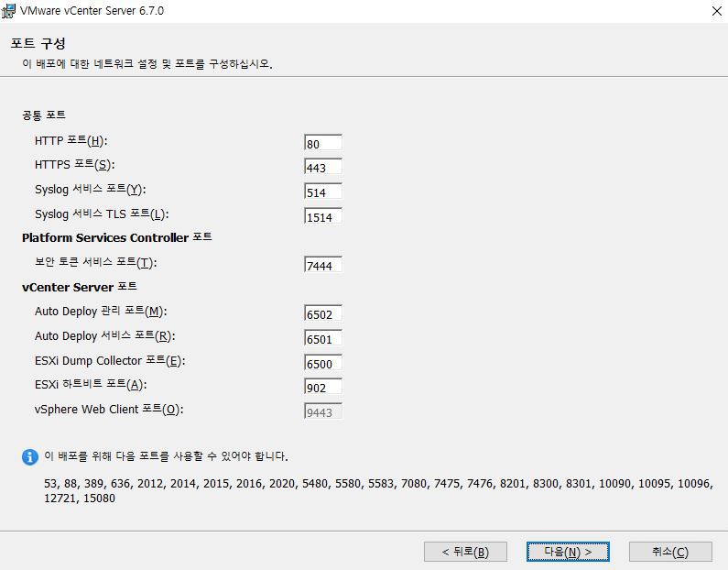
Task: Focus the Syslog TLS port field 1514
Action: point(323,216)
